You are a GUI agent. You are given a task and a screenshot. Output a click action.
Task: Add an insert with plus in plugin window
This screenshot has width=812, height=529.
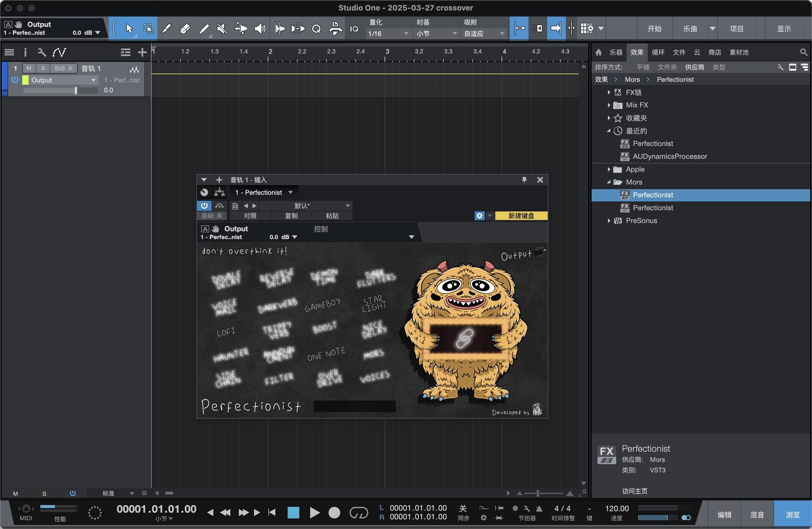click(219, 180)
